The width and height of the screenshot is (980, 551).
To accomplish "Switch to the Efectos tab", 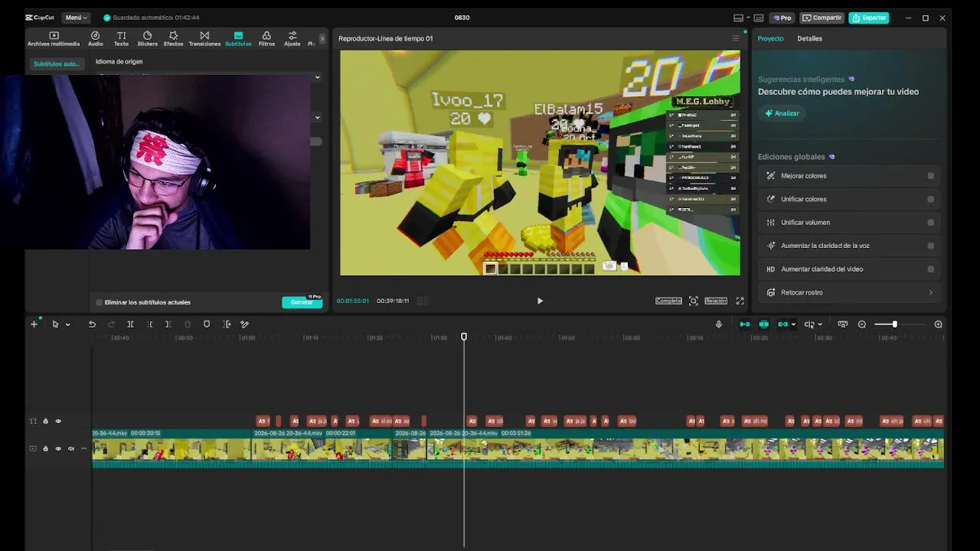I will [x=173, y=39].
